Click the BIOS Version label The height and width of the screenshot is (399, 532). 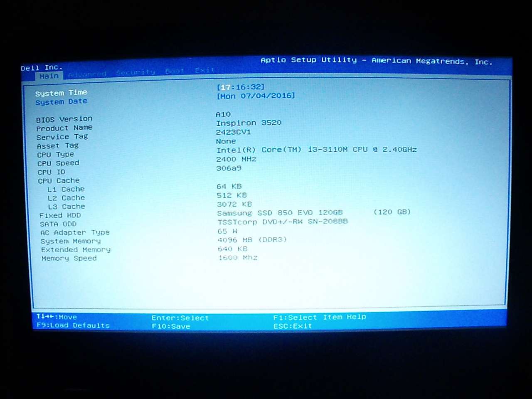[x=64, y=119]
